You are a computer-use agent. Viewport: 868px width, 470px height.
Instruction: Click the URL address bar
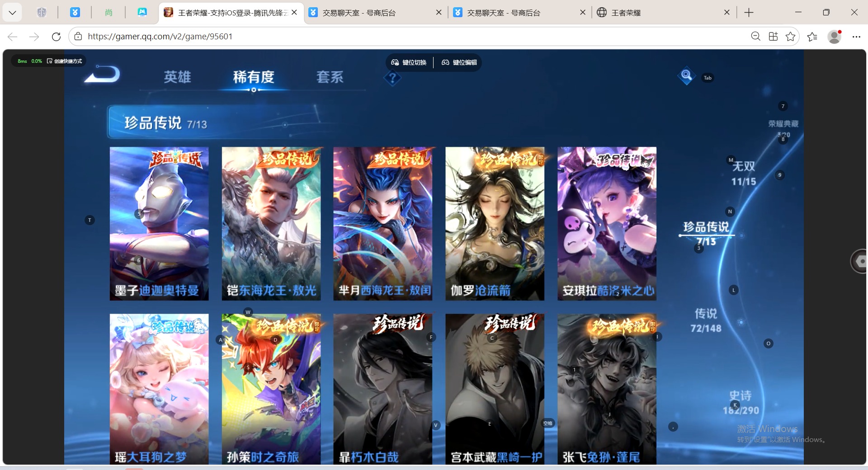[407, 37]
